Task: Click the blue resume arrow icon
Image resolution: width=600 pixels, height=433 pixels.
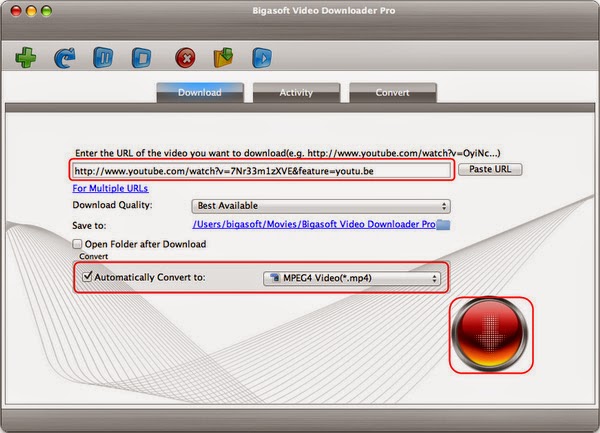Action: [x=65, y=58]
